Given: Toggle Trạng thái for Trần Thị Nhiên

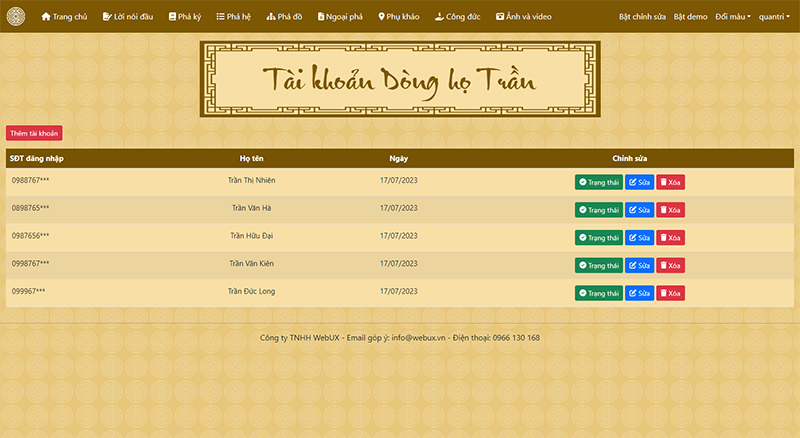Looking at the screenshot, I should (x=598, y=182).
